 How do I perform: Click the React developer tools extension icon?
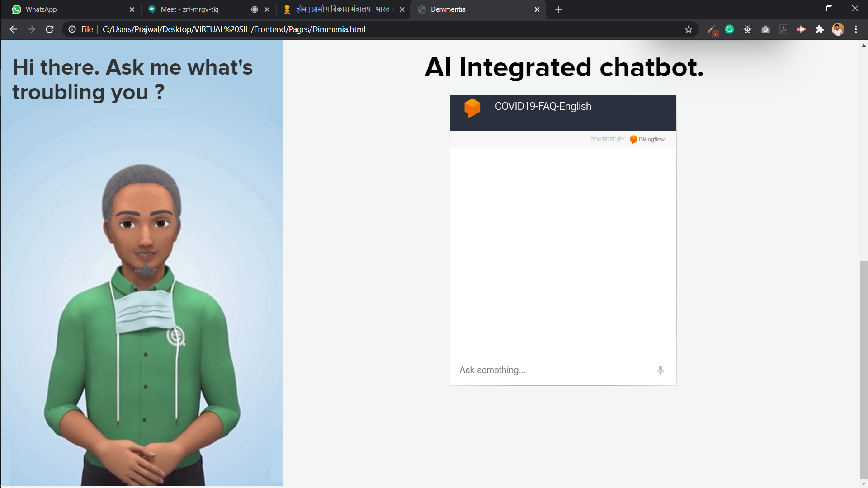747,29
